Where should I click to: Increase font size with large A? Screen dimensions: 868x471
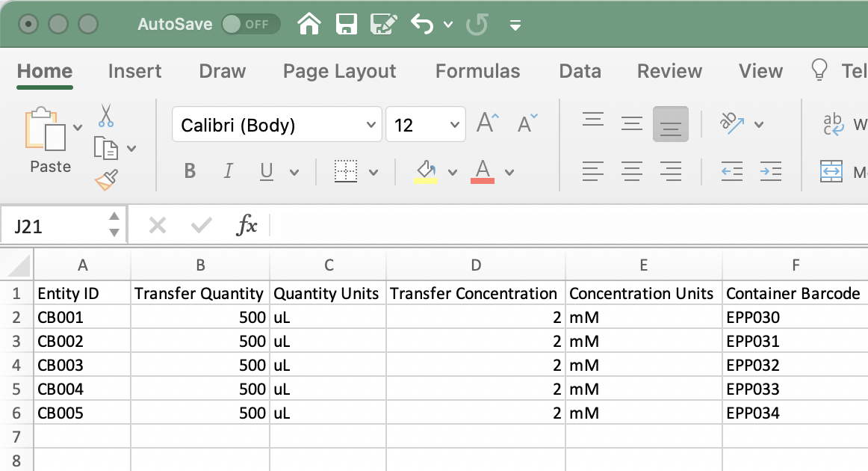point(488,123)
